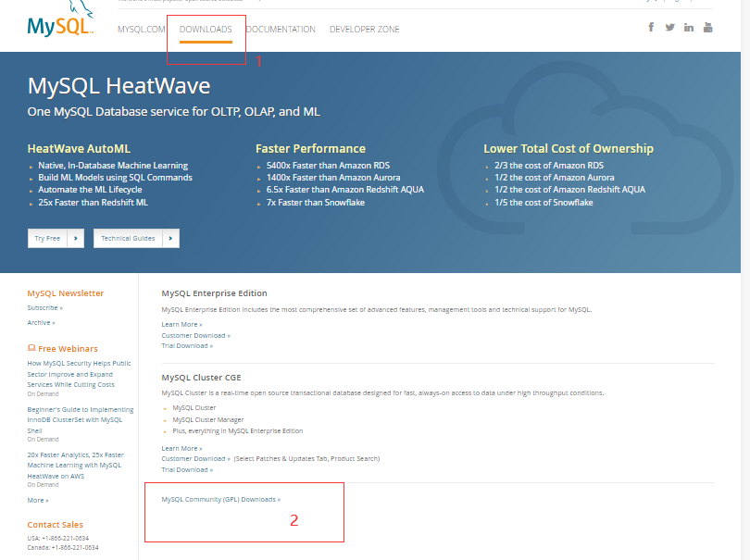Click 'Native, In-Database Machine Learning' text

(113, 166)
